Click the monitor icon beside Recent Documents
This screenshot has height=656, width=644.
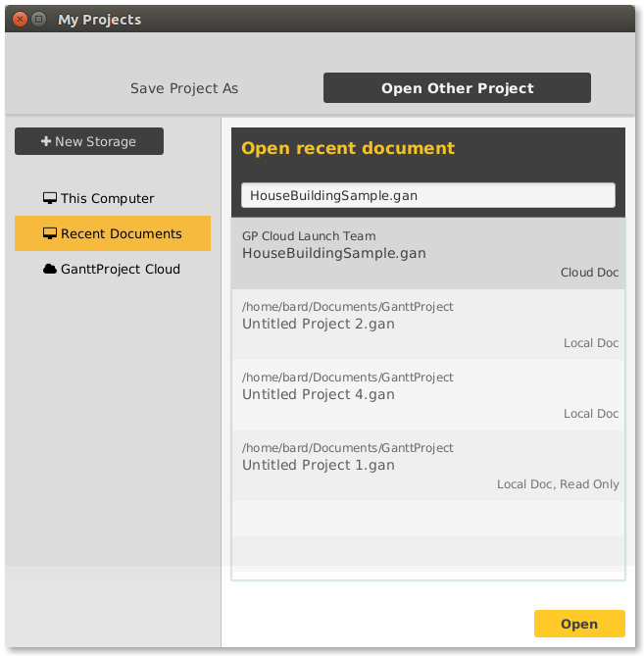[50, 233]
